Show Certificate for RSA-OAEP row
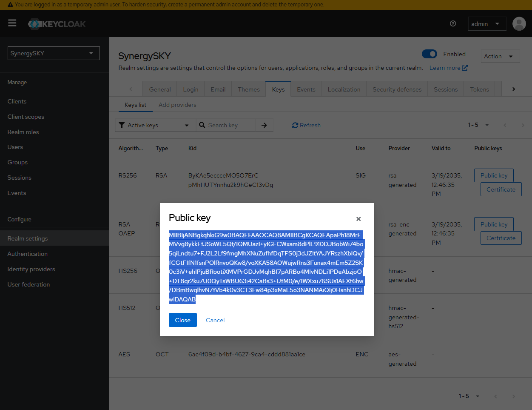The image size is (532, 410). point(501,238)
